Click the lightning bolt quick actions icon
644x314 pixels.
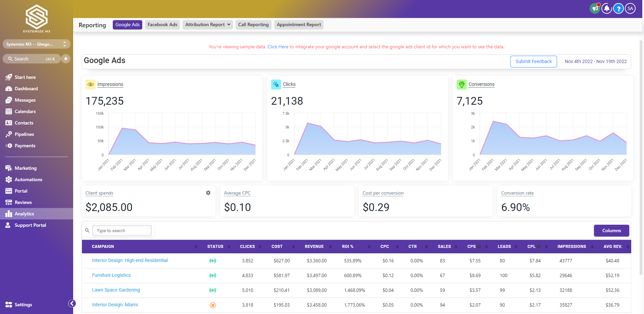click(x=66, y=59)
